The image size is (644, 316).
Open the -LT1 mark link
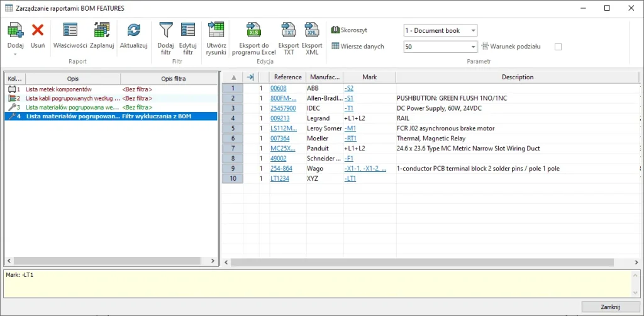pyautogui.click(x=350, y=178)
